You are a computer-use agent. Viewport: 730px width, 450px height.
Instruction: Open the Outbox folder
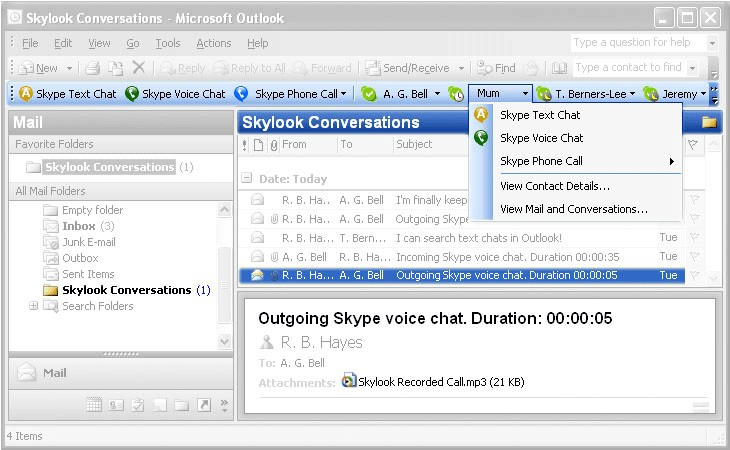point(71,258)
